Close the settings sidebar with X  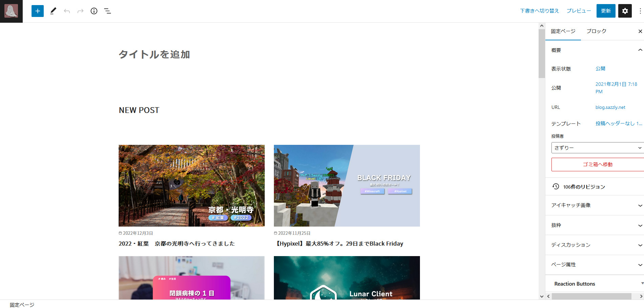pos(640,31)
